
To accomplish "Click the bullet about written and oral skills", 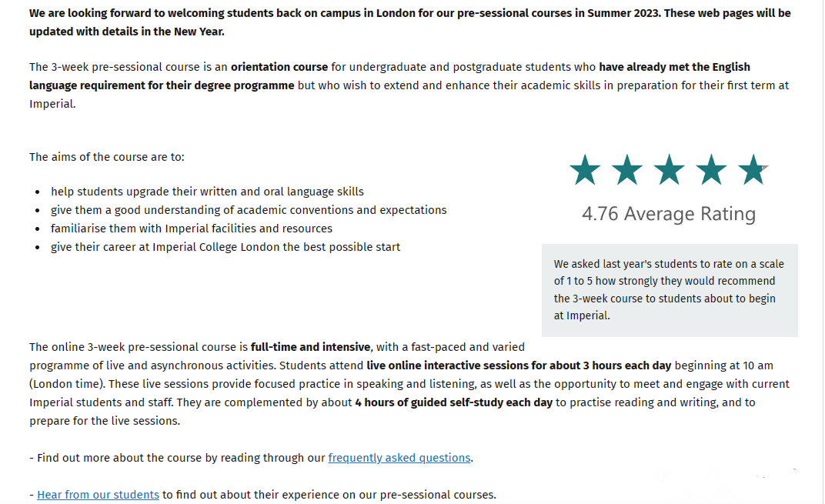I will click(x=207, y=192).
